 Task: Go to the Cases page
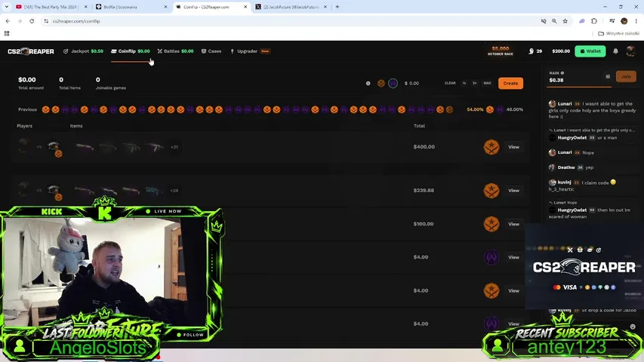tap(211, 51)
